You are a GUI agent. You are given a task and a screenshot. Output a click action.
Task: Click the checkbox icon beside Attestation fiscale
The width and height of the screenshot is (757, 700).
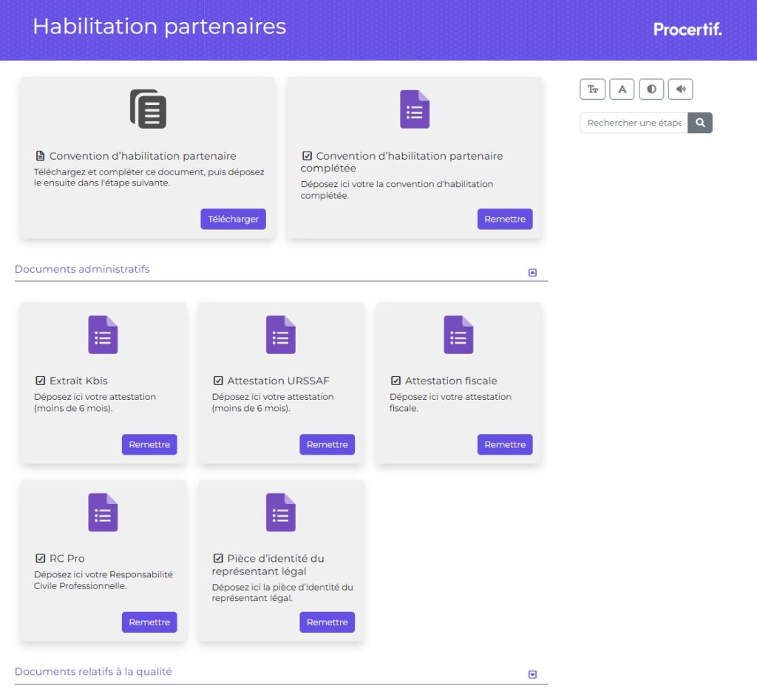396,381
